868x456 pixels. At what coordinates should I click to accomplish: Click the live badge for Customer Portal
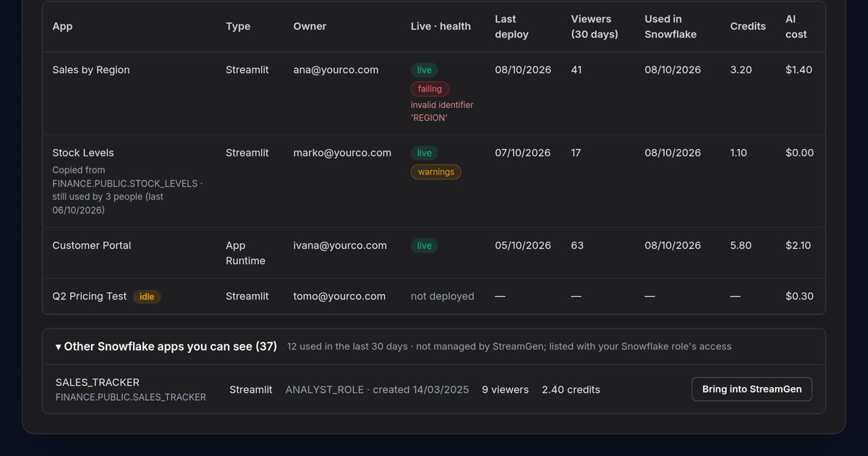click(424, 246)
